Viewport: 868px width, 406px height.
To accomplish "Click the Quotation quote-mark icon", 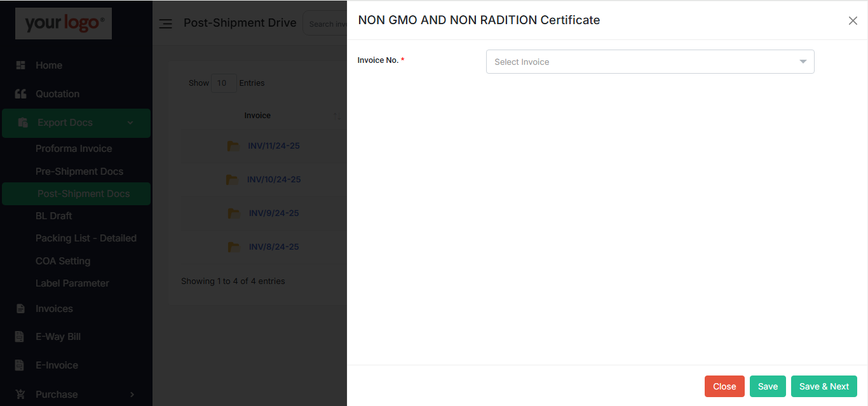I will [x=20, y=94].
